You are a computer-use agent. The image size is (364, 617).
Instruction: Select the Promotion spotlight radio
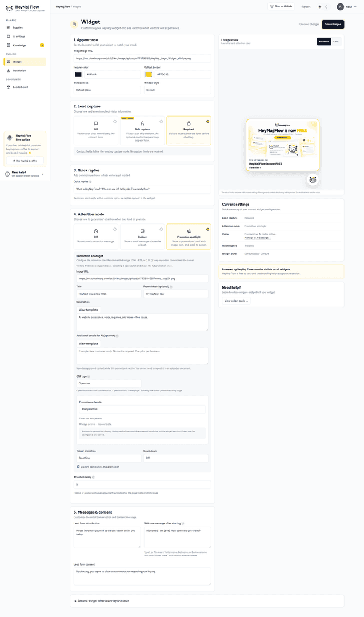point(208,230)
